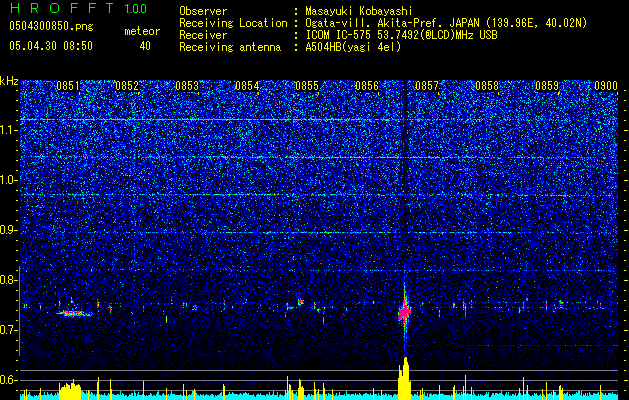Click the 1.0 frequency axis label
Image resolution: width=629 pixels, height=400 pixels.
click(x=8, y=180)
